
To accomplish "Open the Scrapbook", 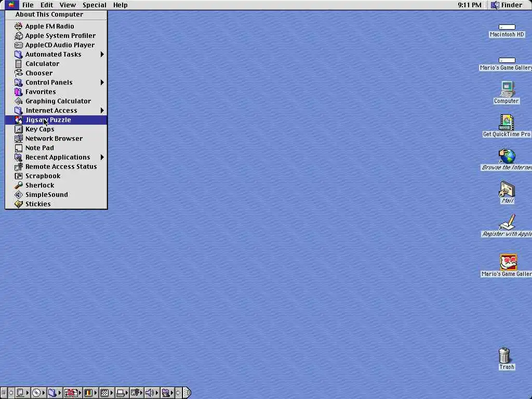I will coord(56,176).
